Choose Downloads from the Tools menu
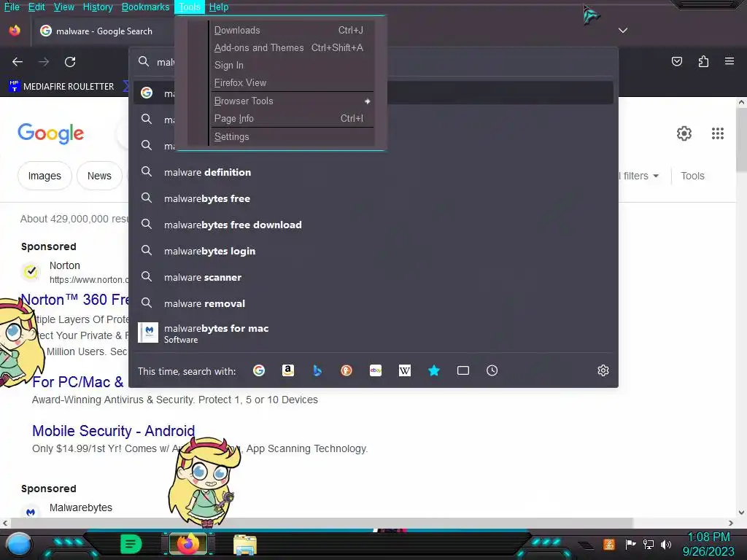The image size is (747, 560). tap(292, 30)
